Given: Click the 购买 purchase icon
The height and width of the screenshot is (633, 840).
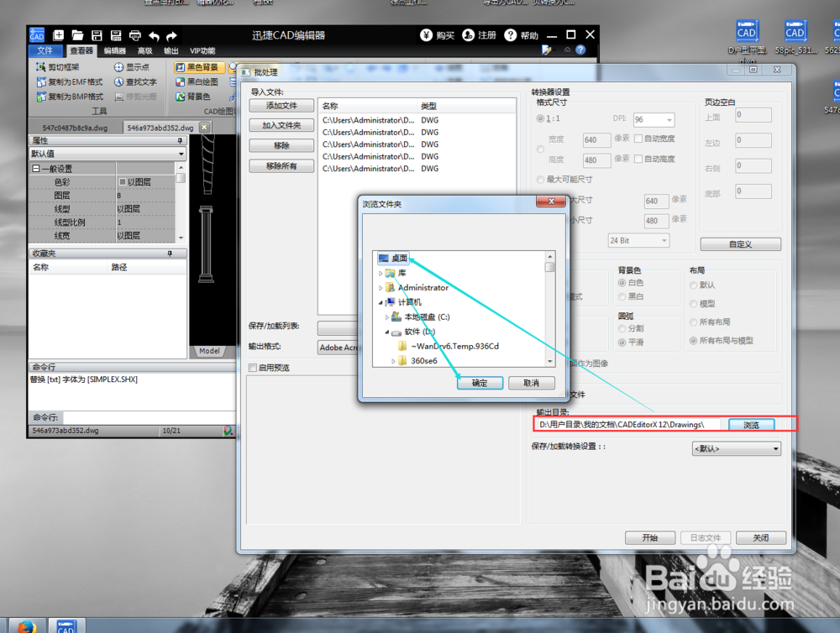Looking at the screenshot, I should (427, 35).
